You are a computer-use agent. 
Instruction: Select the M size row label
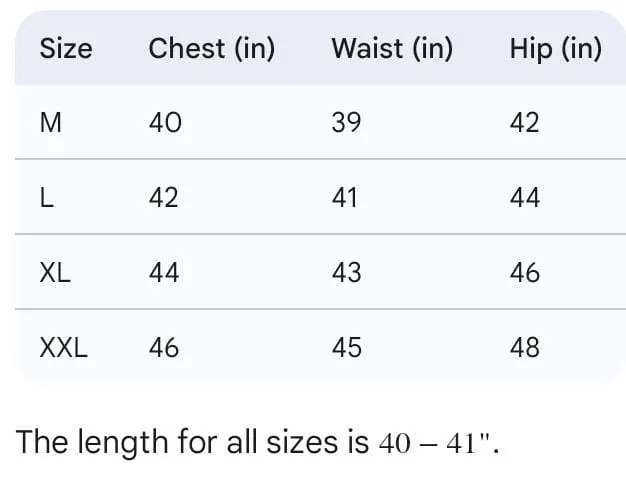tap(51, 123)
